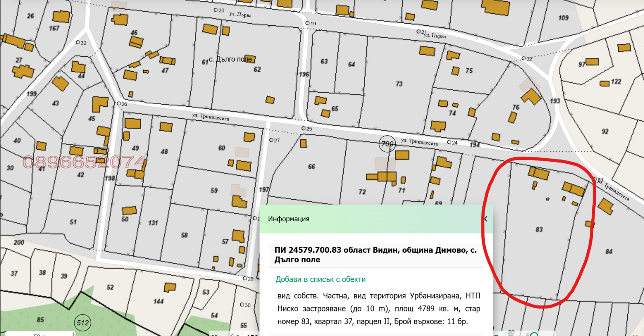Viewport: 644px width, 336px height.
Task: Click survey point marker 20
Action: coord(215,10)
